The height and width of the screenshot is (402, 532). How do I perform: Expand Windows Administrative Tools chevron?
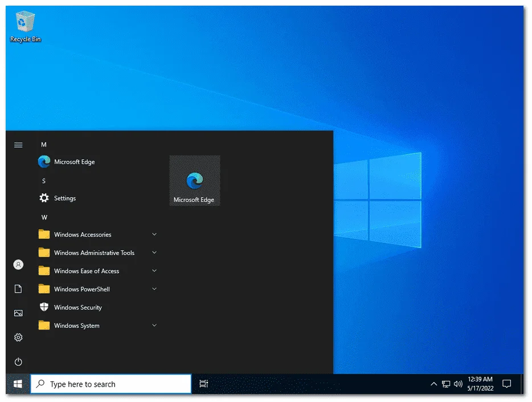154,253
